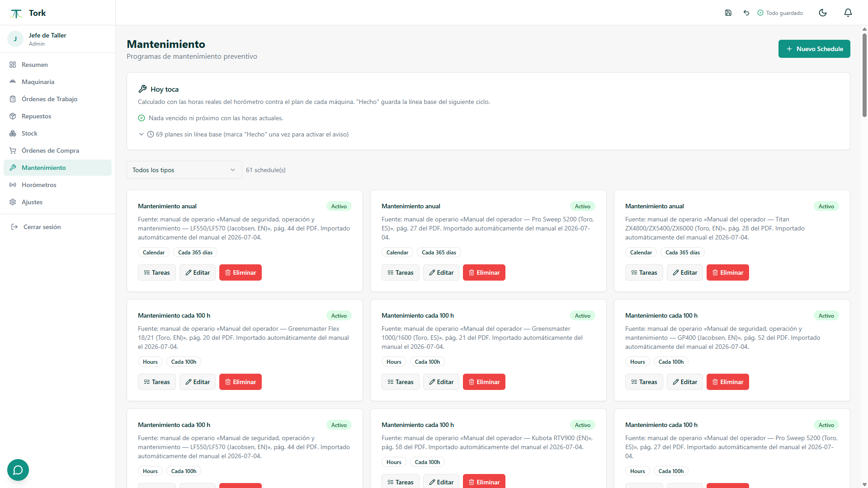Click the save disk icon in top bar
868x488 pixels.
pos(728,13)
